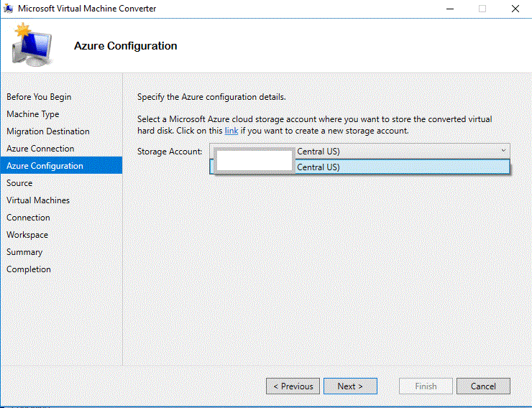Click the disabled Finish button
The width and height of the screenshot is (532, 408).
[x=426, y=386]
